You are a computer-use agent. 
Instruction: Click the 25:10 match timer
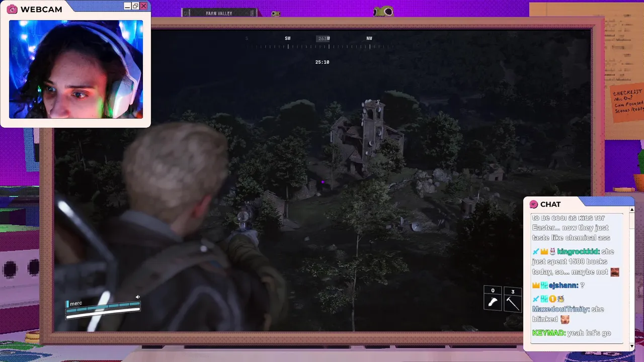tap(322, 62)
